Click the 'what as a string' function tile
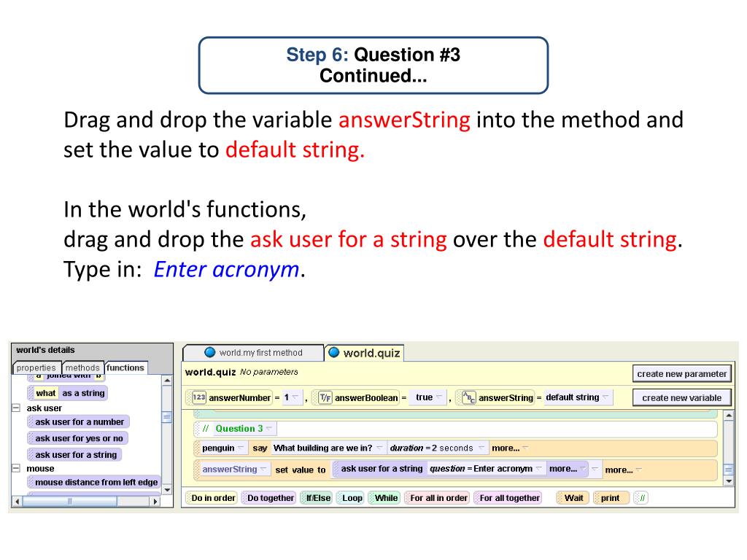 [x=68, y=393]
